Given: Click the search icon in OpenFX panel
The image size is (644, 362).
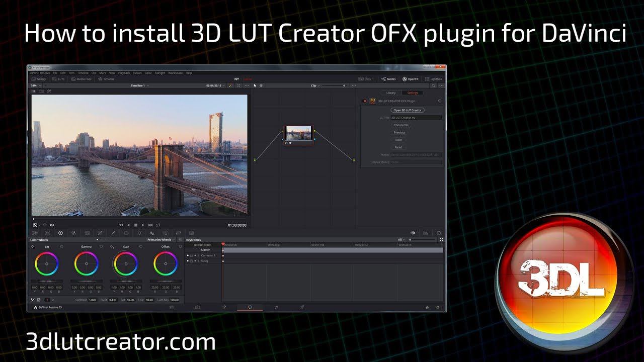Looking at the screenshot, I should 434,85.
